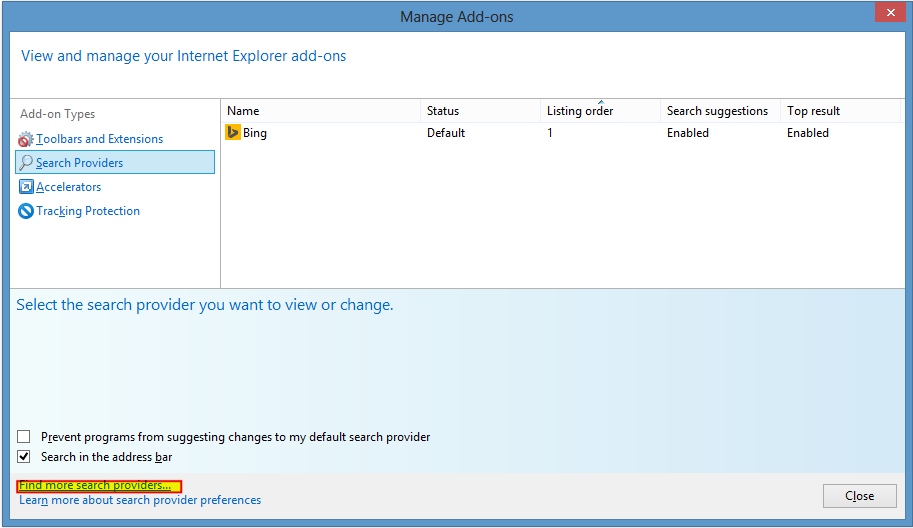Select the Bing search provider row
The width and height of the screenshot is (913, 528).
[x=561, y=133]
